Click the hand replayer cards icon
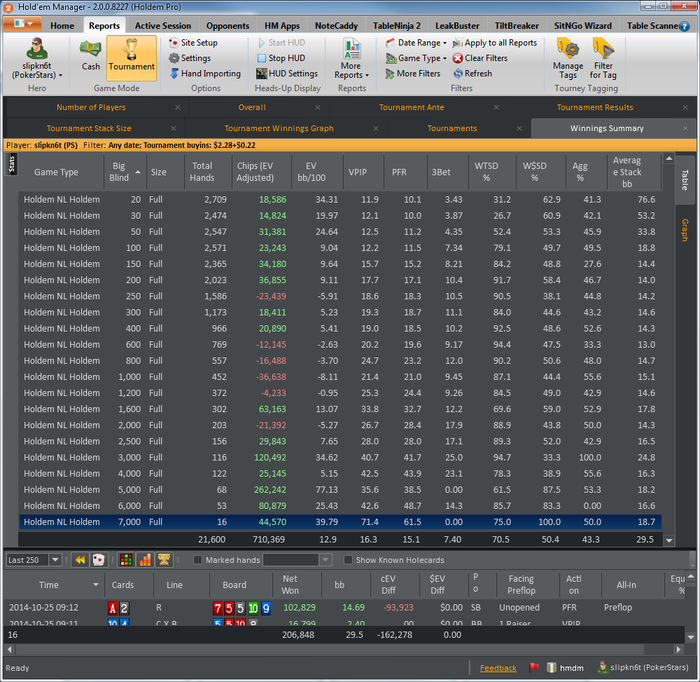The width and height of the screenshot is (700, 682). click(x=99, y=560)
